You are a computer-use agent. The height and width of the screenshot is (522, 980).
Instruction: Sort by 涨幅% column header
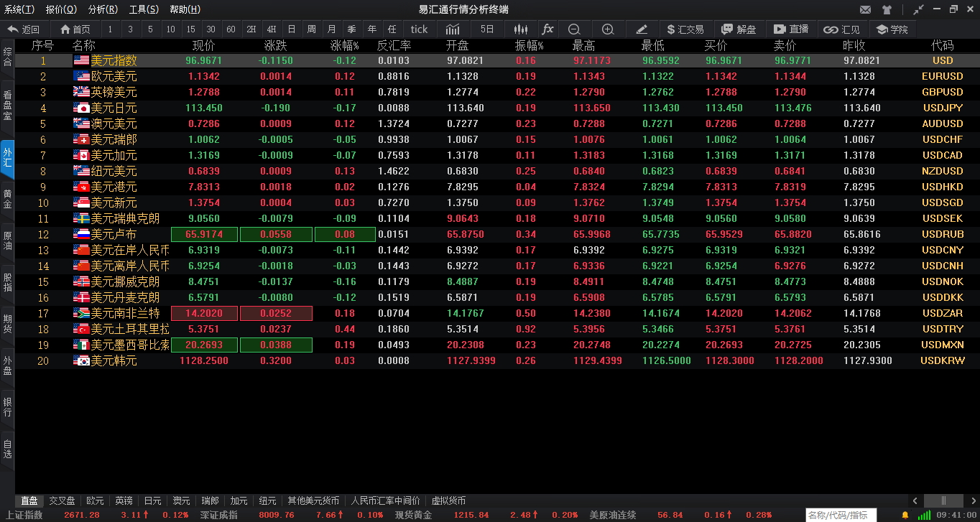[x=345, y=46]
